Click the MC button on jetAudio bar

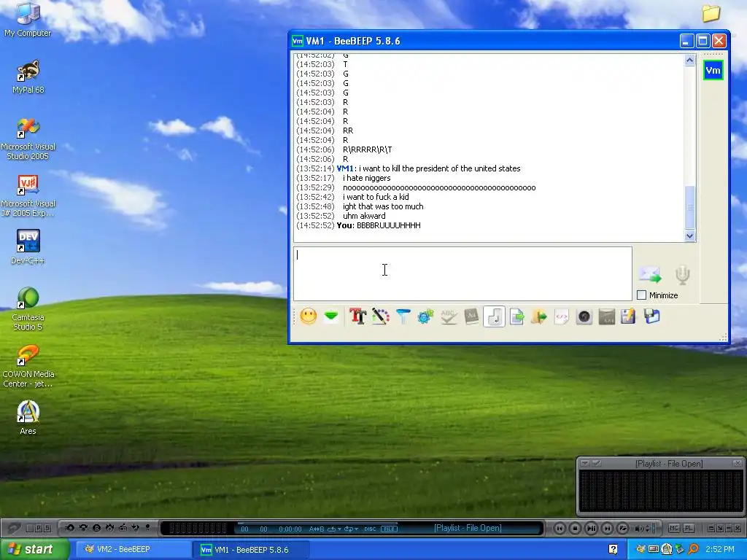click(673, 528)
